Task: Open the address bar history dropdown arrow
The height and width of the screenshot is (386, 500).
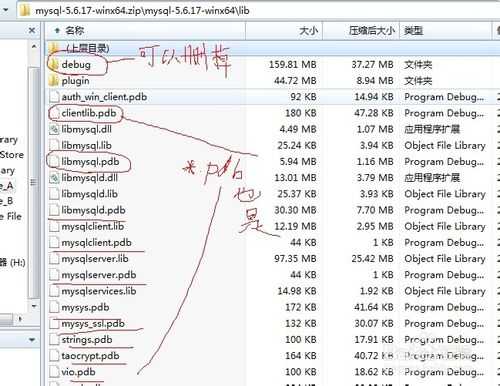Action: coord(6,10)
